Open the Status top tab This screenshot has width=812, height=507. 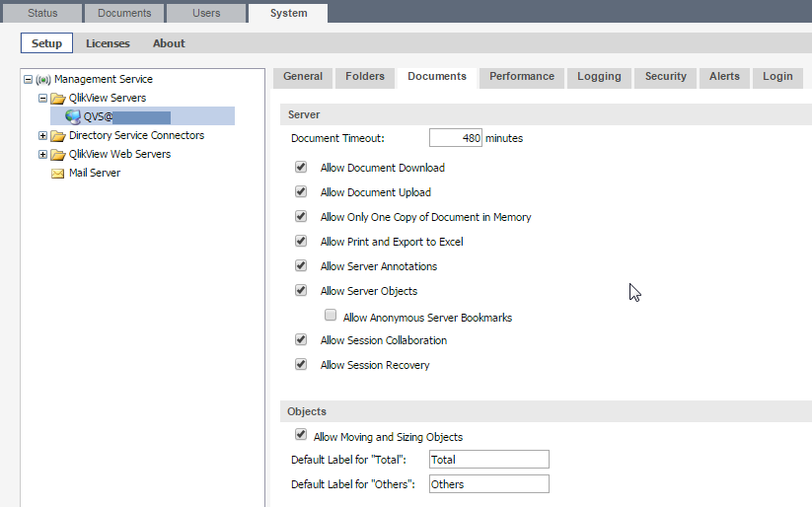pos(42,13)
